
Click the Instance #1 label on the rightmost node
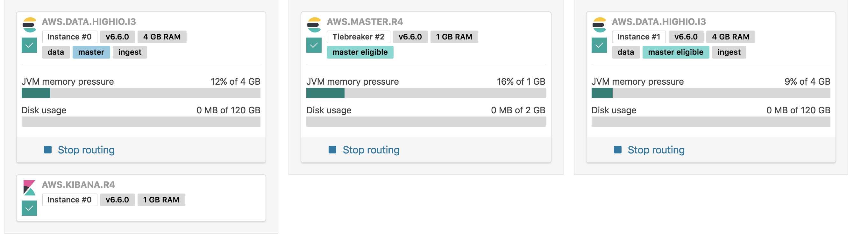coord(638,37)
